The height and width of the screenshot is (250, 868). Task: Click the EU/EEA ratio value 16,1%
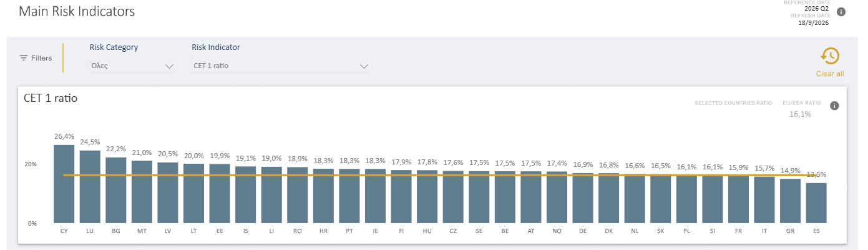(801, 114)
